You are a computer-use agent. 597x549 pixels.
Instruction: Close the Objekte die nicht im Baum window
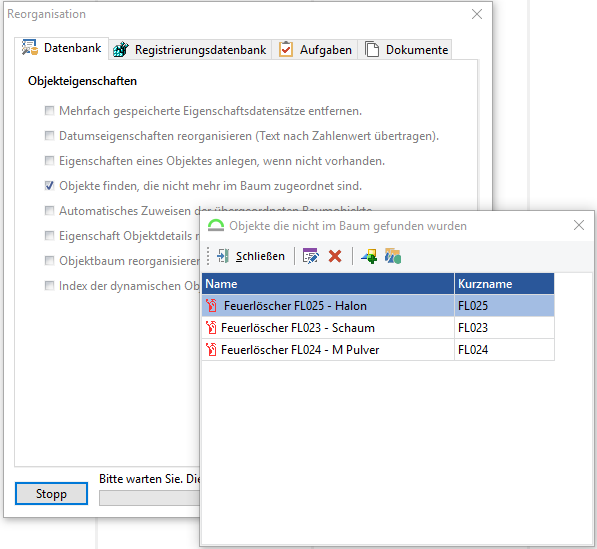click(x=579, y=225)
